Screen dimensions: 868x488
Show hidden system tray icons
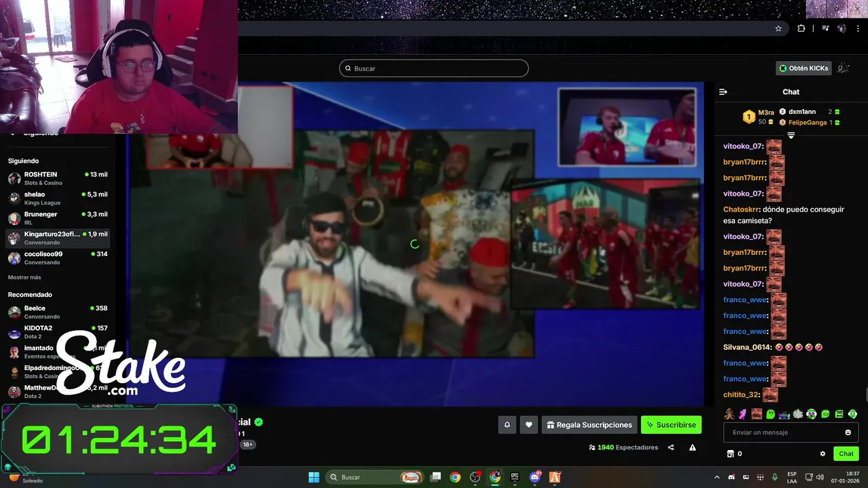717,477
